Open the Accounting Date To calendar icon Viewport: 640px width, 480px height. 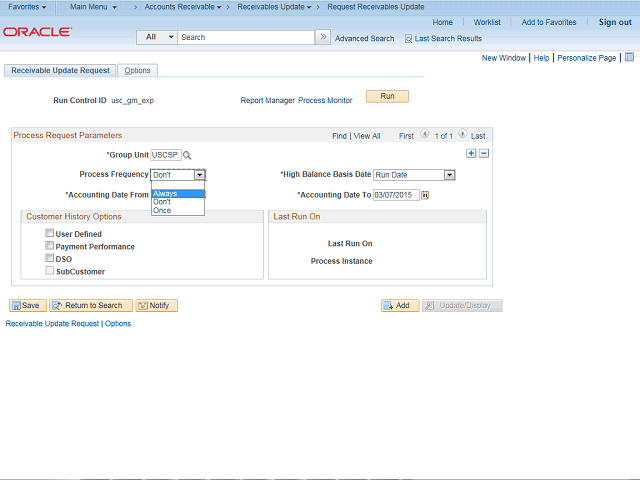coord(425,195)
